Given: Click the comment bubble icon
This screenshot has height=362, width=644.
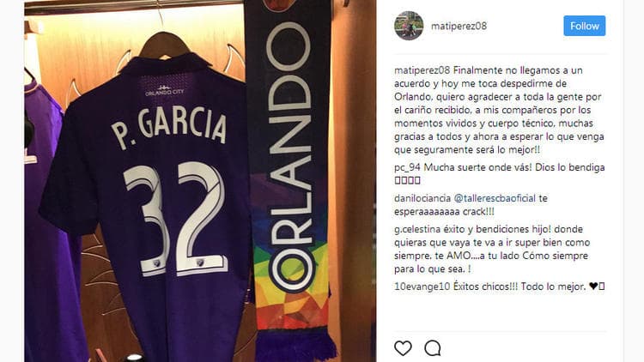Looking at the screenshot, I should (x=433, y=348).
